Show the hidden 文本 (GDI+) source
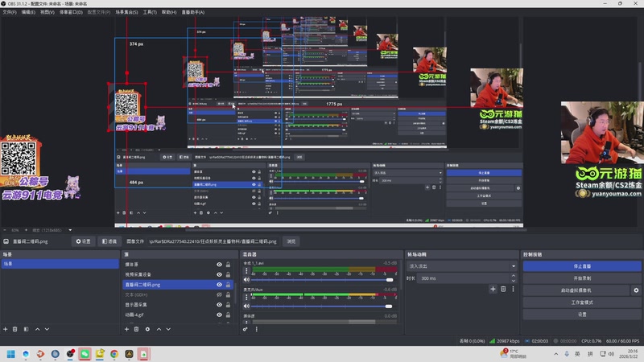 [219, 294]
